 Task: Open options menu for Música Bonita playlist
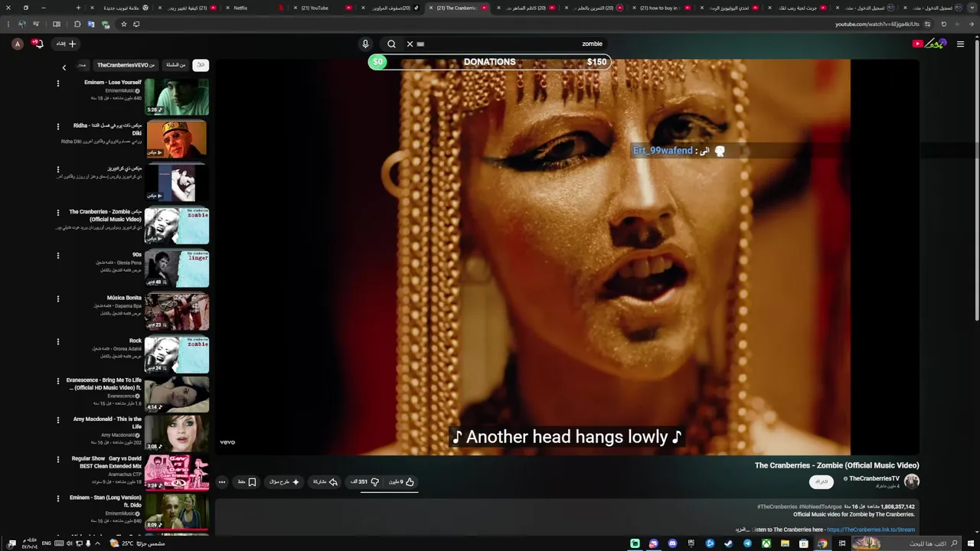click(57, 298)
